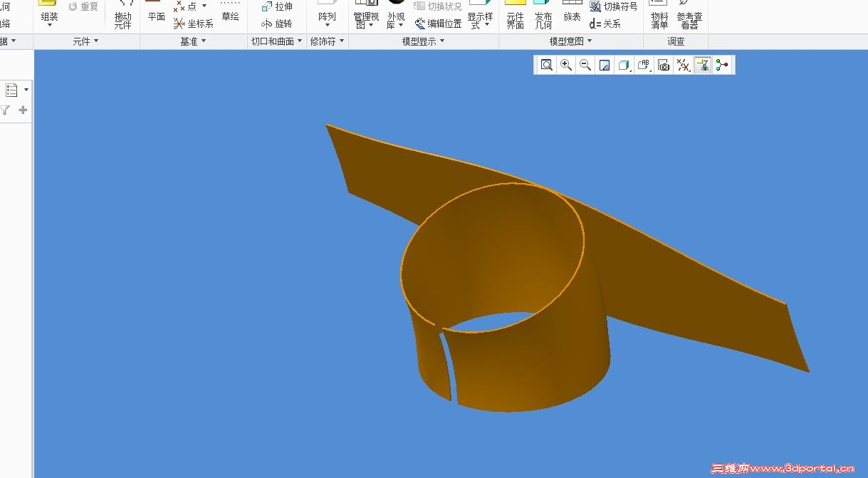This screenshot has height=478, width=868.
Task: Expand the 模型显示 group menu
Action: (424, 42)
